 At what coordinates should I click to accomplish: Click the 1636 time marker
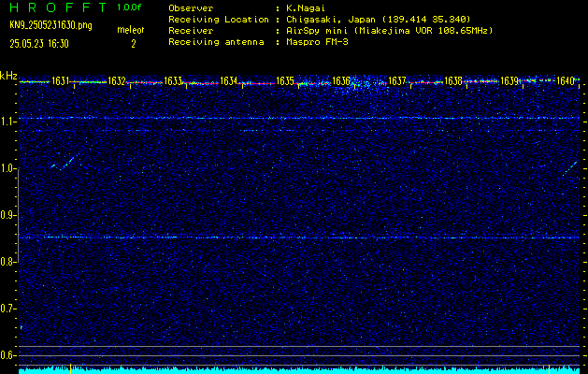341,81
